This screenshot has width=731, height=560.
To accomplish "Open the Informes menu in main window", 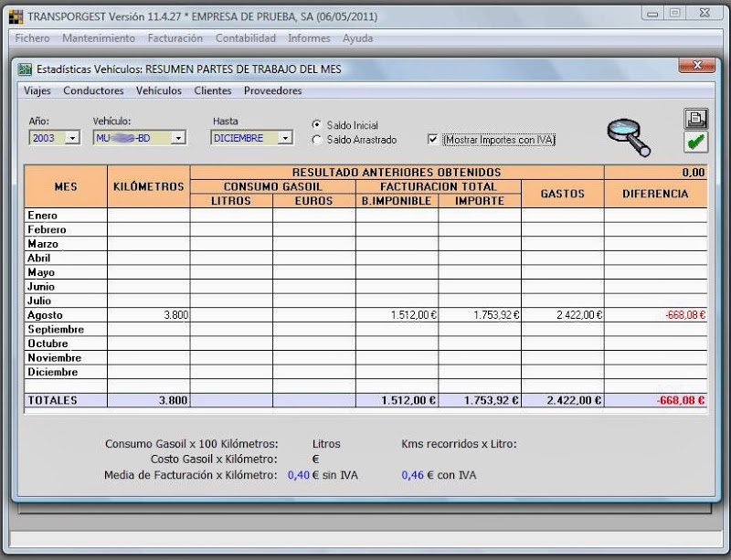I will click(x=309, y=38).
